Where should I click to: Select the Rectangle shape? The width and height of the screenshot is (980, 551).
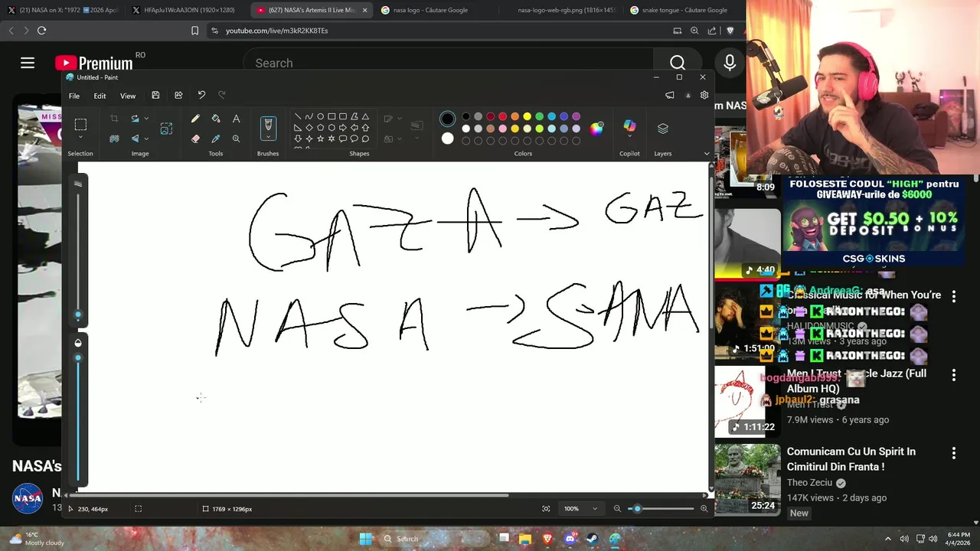pyautogui.click(x=332, y=116)
